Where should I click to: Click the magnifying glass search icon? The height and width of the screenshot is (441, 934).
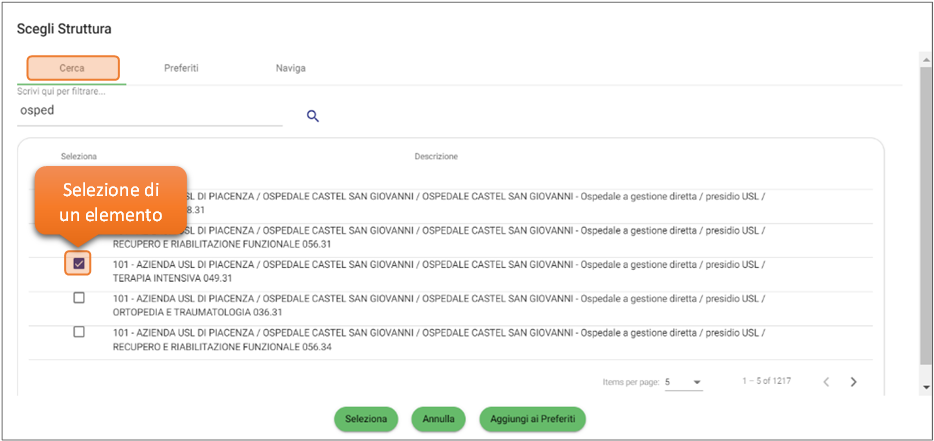[x=312, y=117]
